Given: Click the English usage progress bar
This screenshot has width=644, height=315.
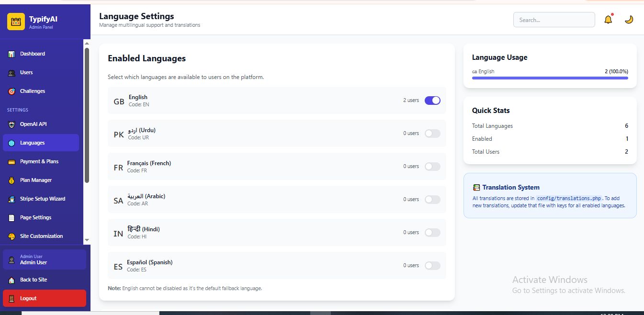Looking at the screenshot, I should [x=550, y=78].
